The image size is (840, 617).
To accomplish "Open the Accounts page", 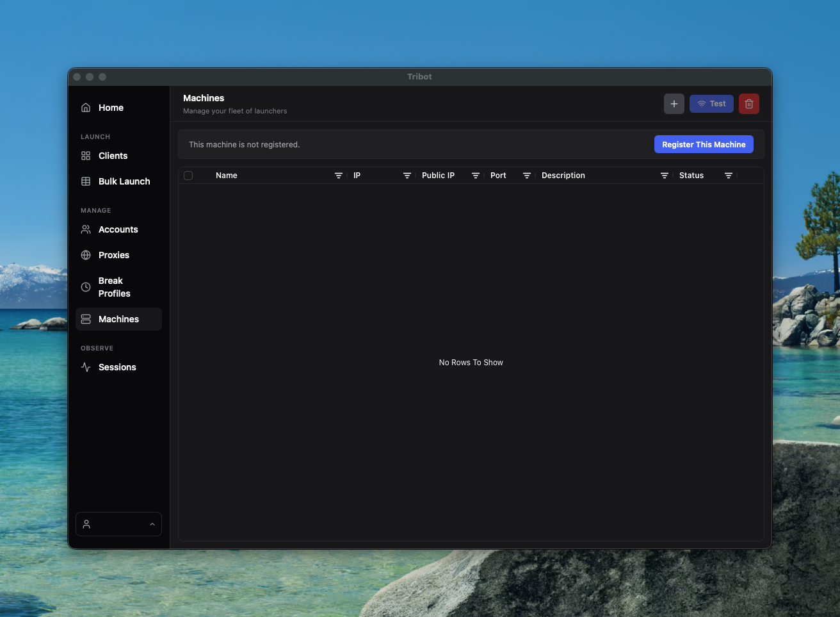I will [x=118, y=229].
